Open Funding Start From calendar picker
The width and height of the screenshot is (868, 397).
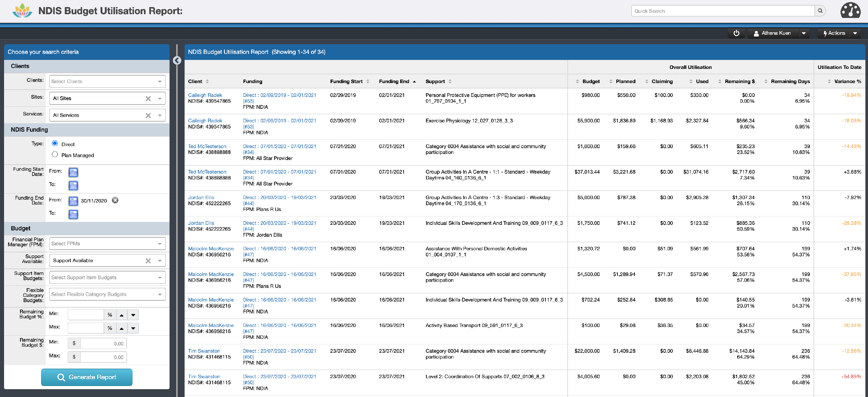73,172
